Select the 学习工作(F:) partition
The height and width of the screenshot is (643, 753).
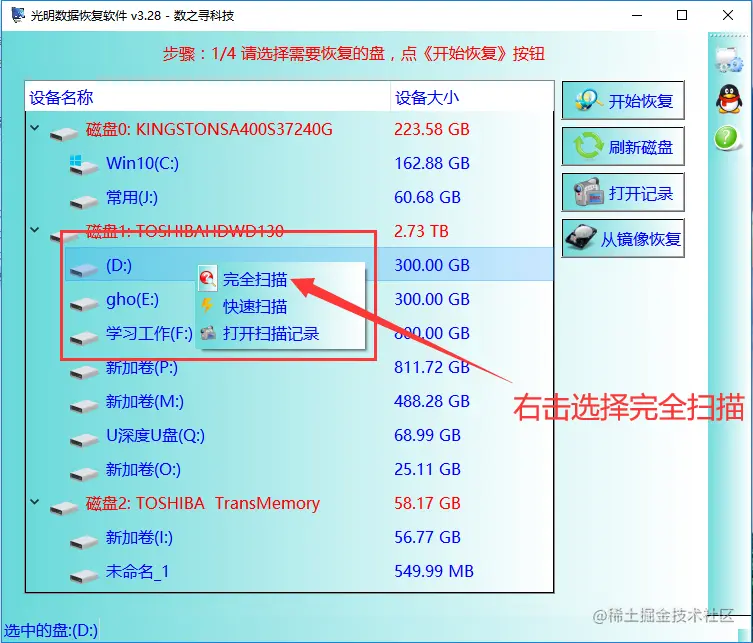click(149, 333)
